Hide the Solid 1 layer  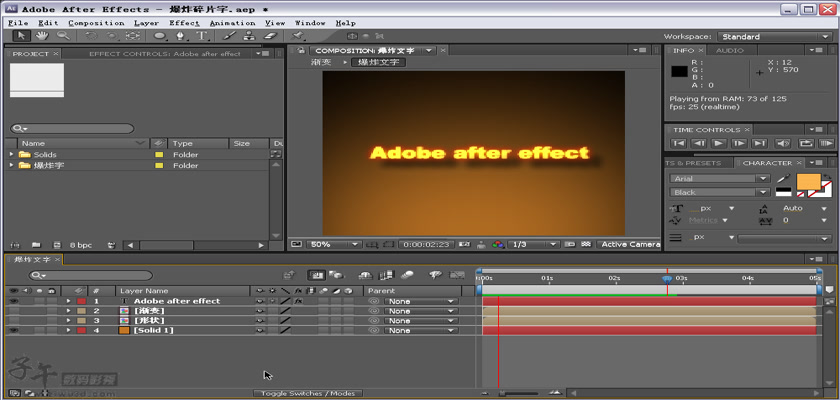pyautogui.click(x=13, y=330)
